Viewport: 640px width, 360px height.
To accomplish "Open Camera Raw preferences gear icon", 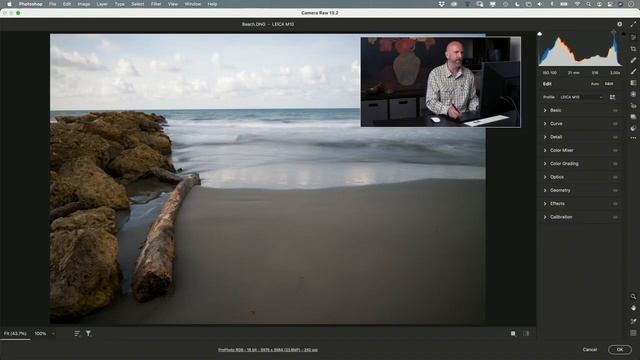I will 620,24.
